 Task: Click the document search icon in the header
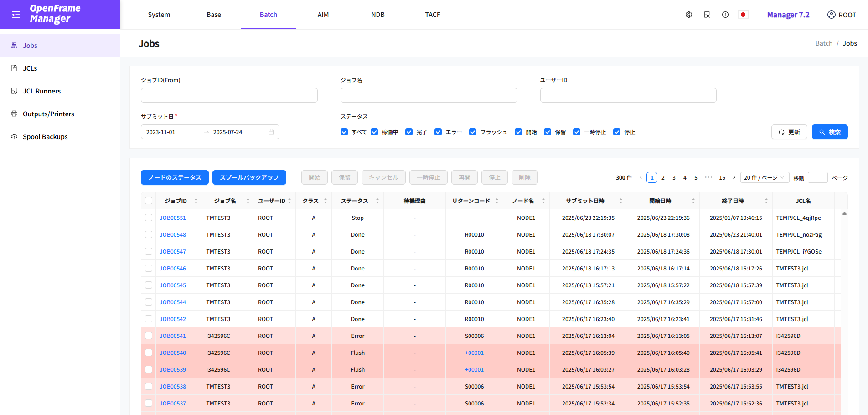pos(707,14)
